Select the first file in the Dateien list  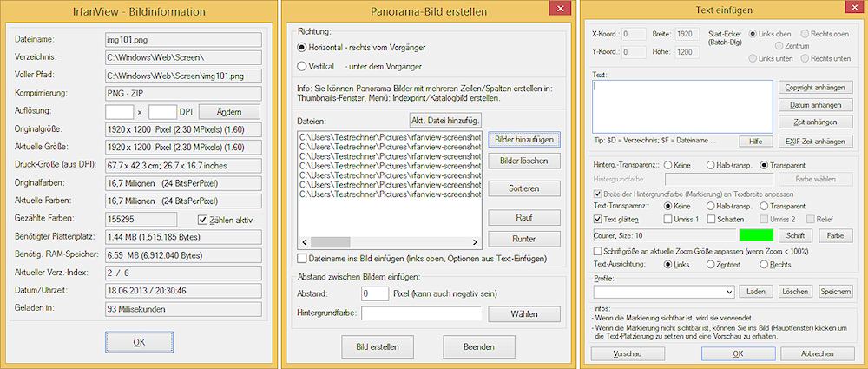[391, 135]
